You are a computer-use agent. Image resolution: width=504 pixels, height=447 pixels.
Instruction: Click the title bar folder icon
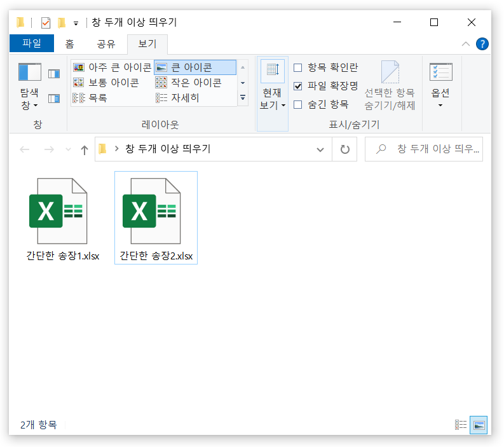(x=20, y=22)
